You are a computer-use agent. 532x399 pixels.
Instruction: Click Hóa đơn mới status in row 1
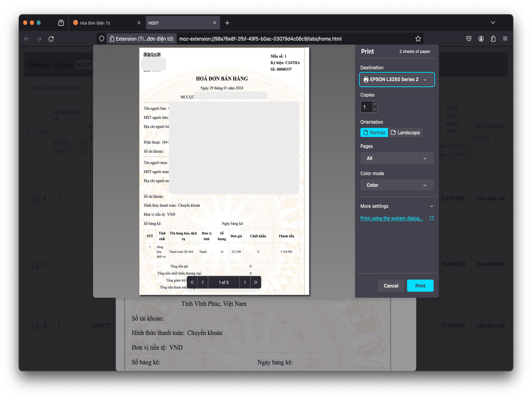coord(491,199)
